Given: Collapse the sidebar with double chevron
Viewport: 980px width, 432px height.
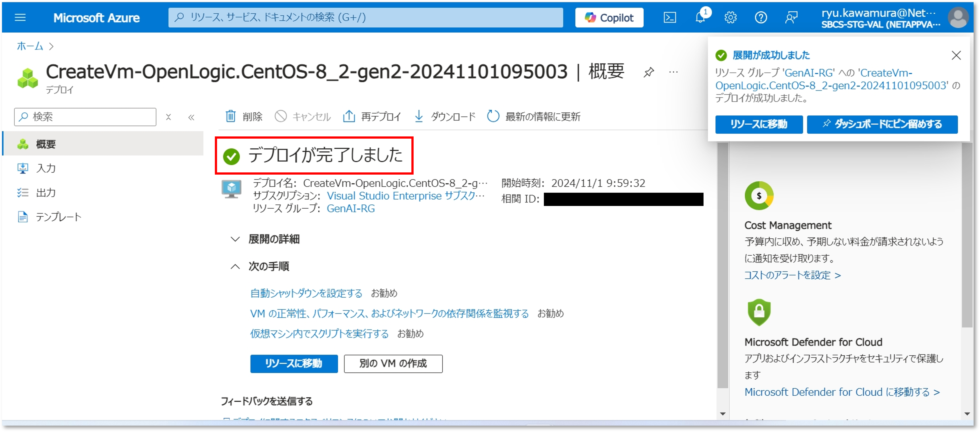Looking at the screenshot, I should coord(191,117).
